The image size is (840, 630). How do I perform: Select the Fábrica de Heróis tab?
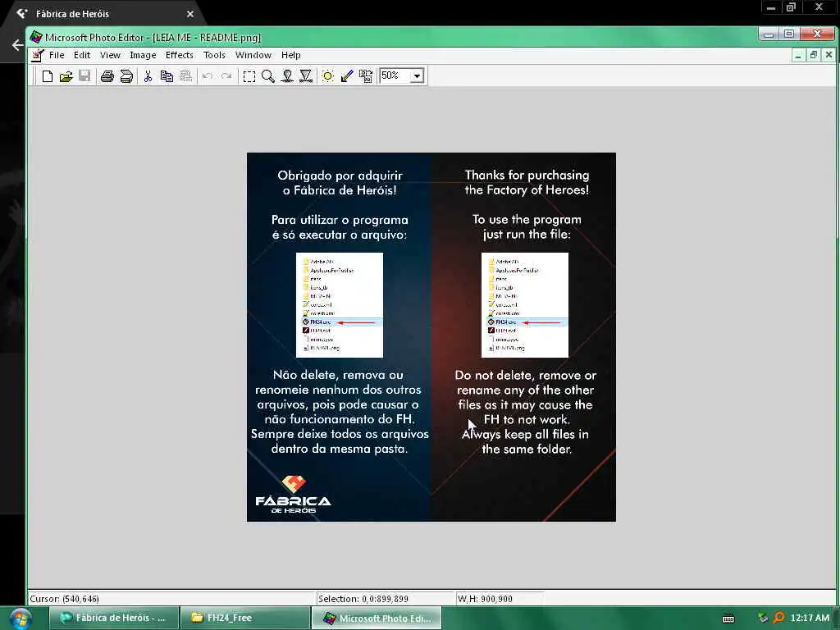point(104,14)
